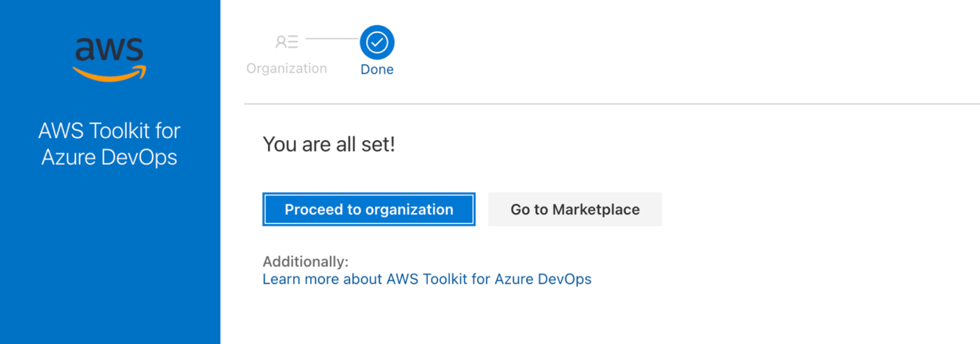
Task: Click the orange AWS smile arrow
Action: pos(110,73)
